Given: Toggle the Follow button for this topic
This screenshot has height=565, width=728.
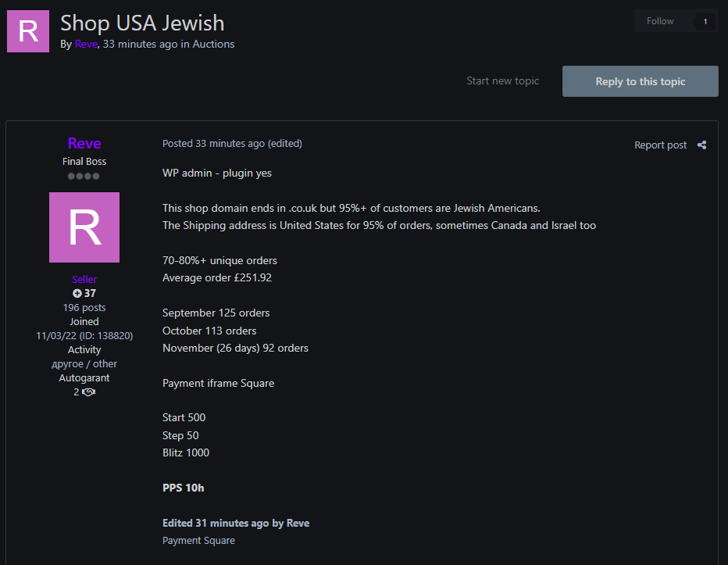Looking at the screenshot, I should click(659, 21).
